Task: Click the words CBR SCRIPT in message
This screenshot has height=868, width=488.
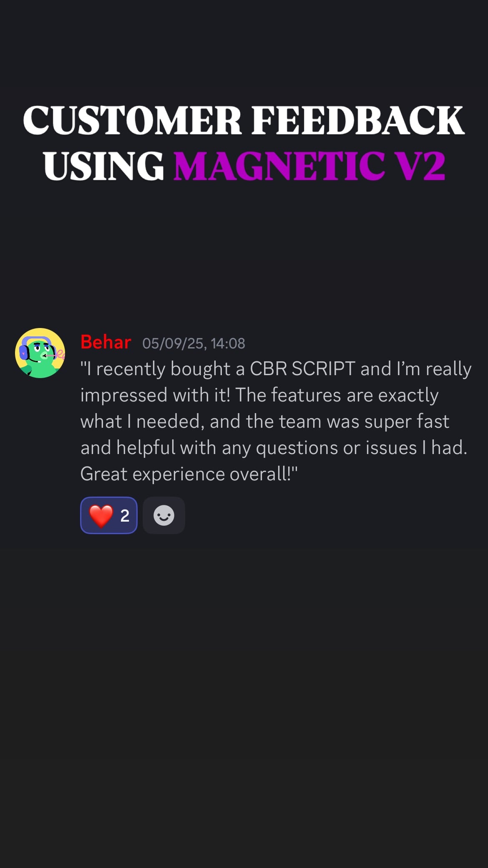Action: (x=302, y=369)
